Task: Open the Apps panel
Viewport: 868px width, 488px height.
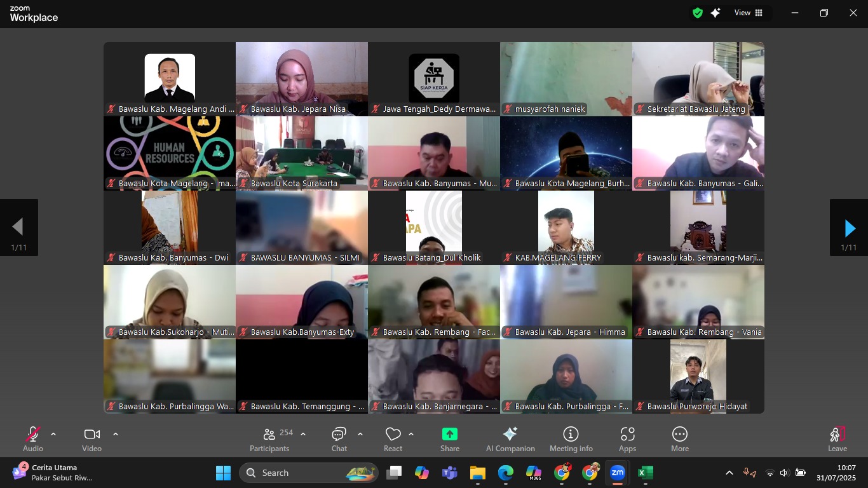Action: click(627, 438)
